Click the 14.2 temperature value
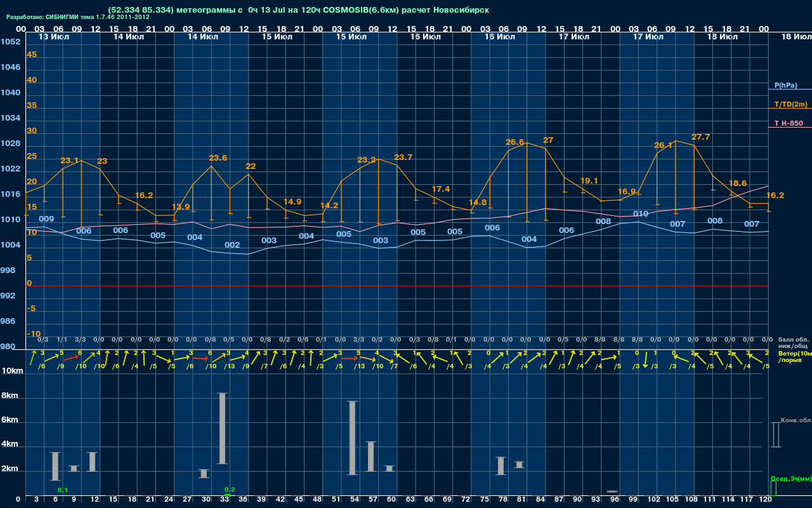 329,206
